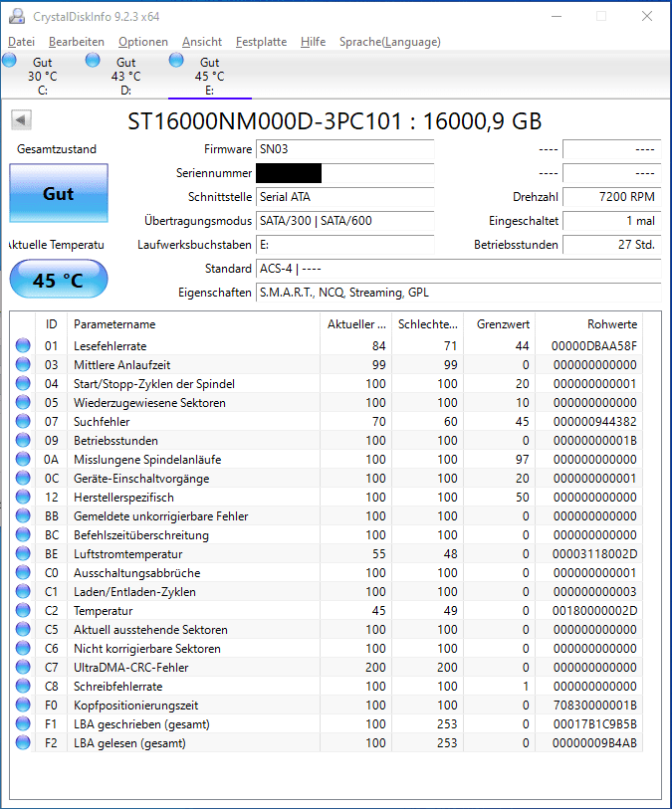
Task: Select raw value 00017B1C9B5B
Action: [x=595, y=724]
